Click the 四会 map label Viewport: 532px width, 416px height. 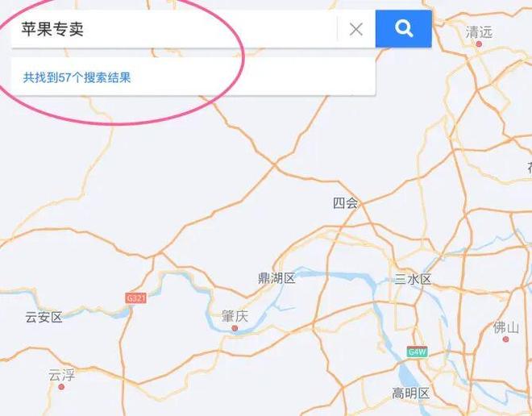click(x=345, y=203)
